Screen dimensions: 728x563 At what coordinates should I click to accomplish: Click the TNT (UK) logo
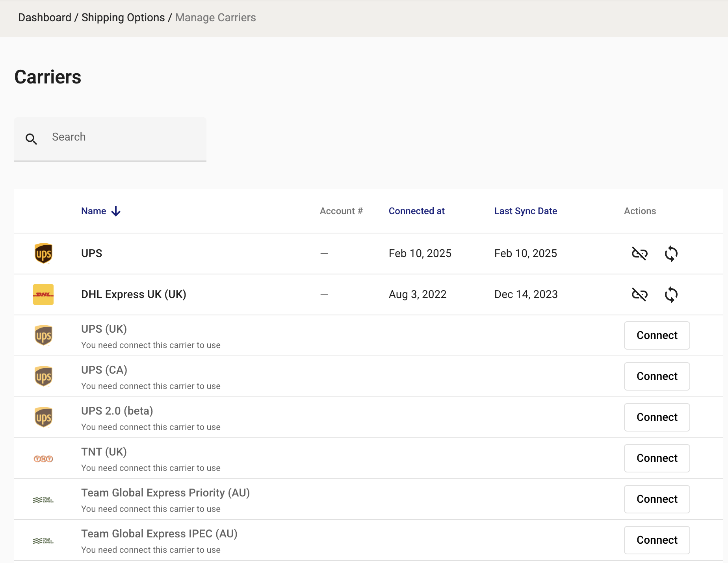[x=43, y=459]
